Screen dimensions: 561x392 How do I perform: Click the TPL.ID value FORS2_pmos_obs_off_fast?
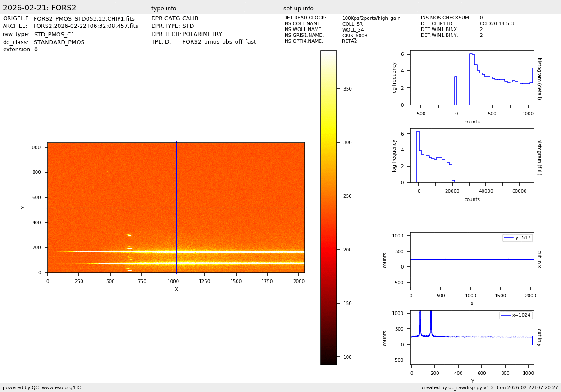point(219,42)
